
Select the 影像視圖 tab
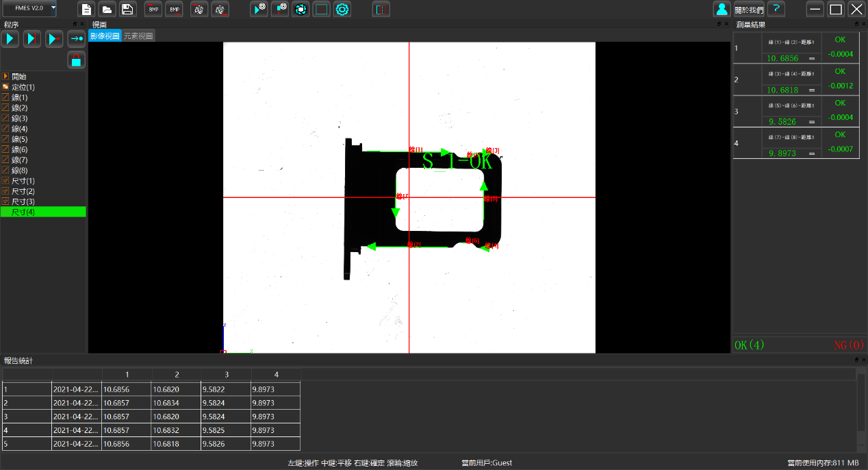105,36
